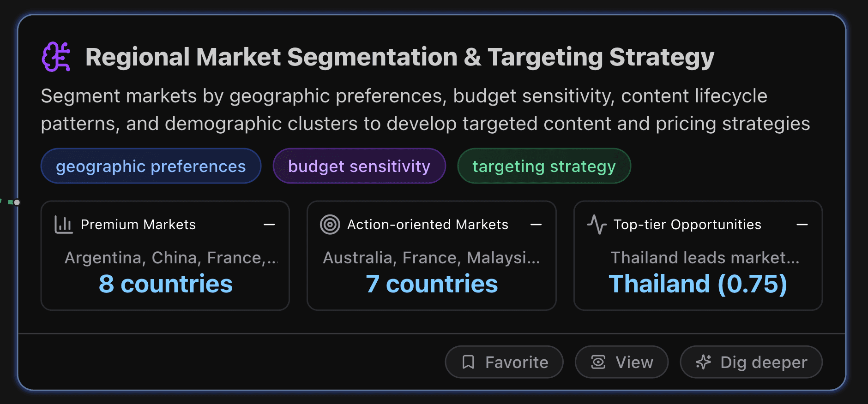Click the purple brain icon beside the title
The image size is (868, 404).
point(56,57)
